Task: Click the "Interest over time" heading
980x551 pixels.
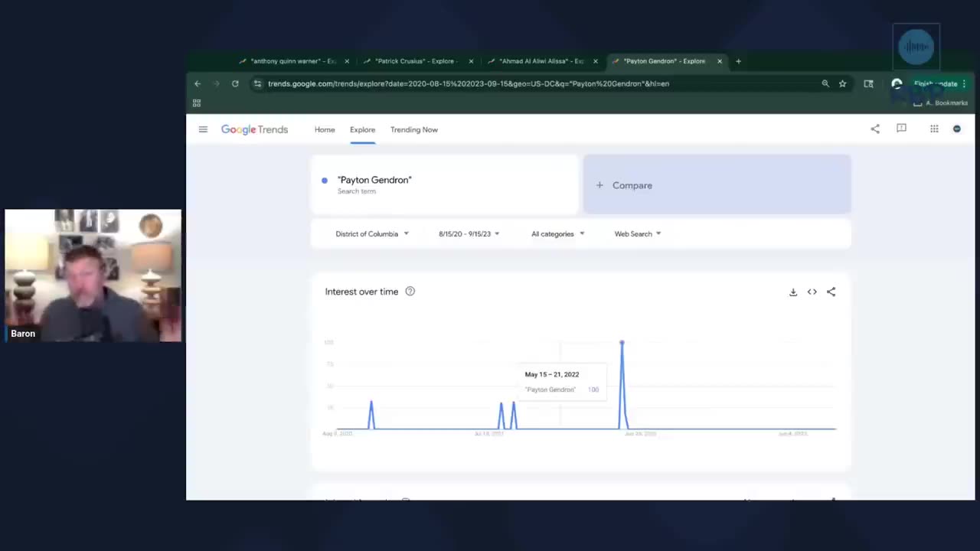Action: click(x=361, y=292)
